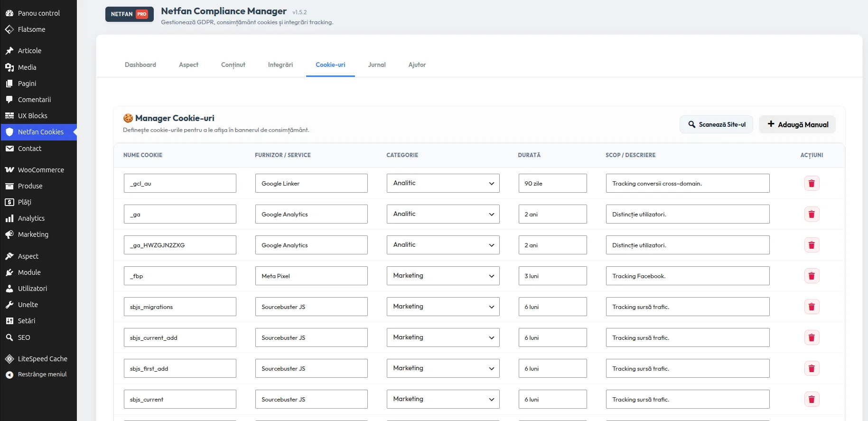868x421 pixels.
Task: Delete the sbjs_first_add cookie row
Action: (812, 368)
